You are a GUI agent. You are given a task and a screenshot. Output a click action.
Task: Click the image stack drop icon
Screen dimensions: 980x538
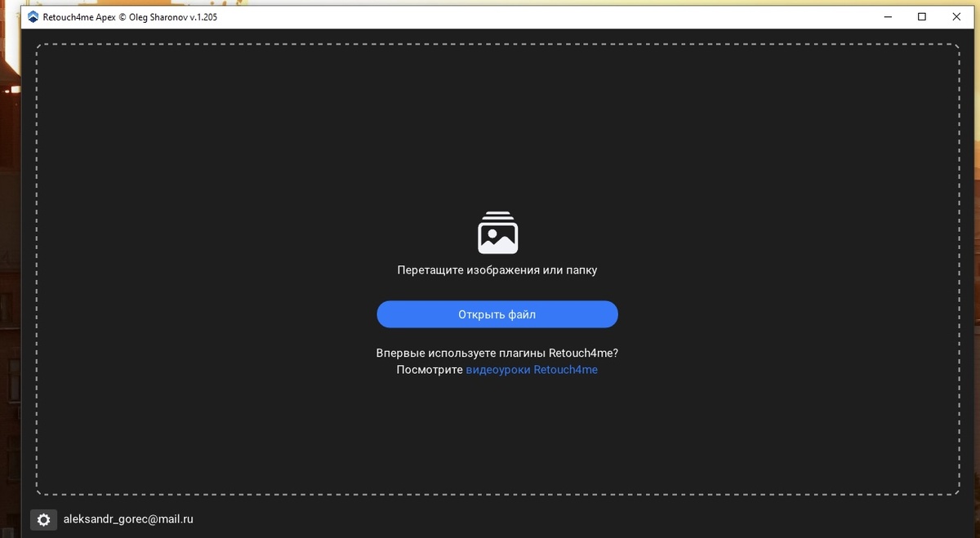pos(497,233)
